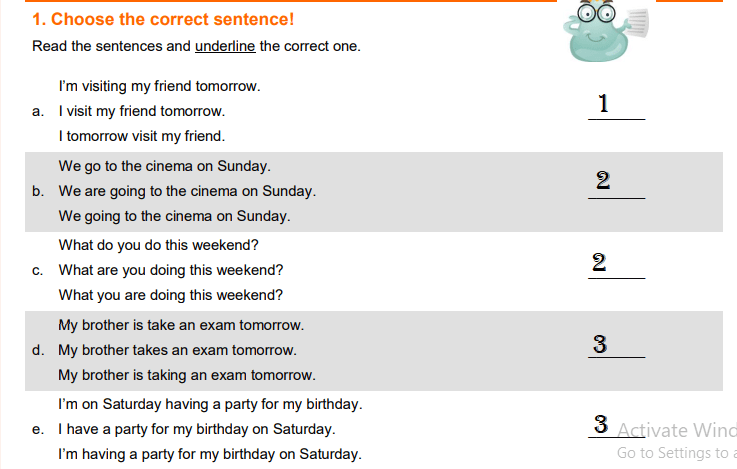Screen dimensions: 737x469
Task: Pick "What do you do this weekend?"
Action: 159,245
